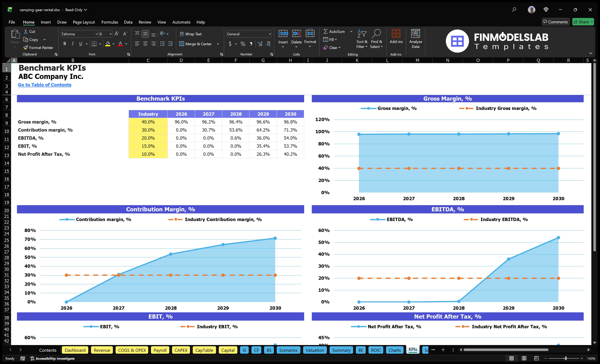Screen dimensions: 600x364
Task: Apply AutoSum to selection
Action: click(x=336, y=31)
